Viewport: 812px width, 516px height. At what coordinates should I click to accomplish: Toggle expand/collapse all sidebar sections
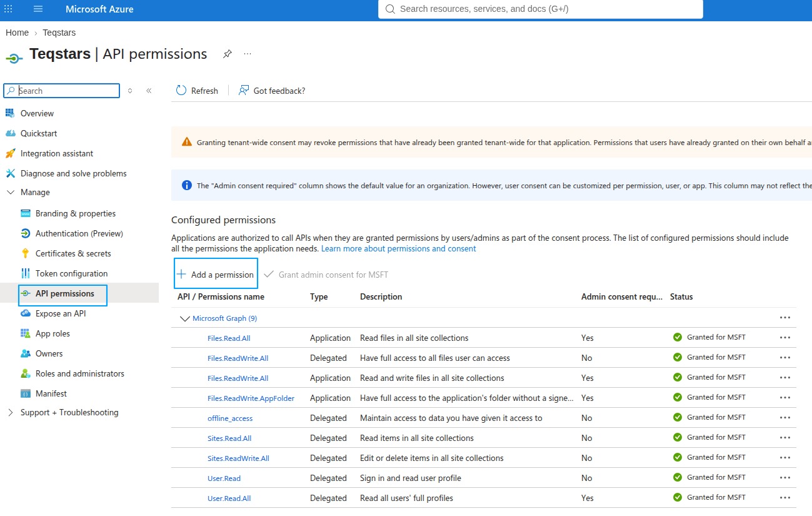(x=130, y=91)
